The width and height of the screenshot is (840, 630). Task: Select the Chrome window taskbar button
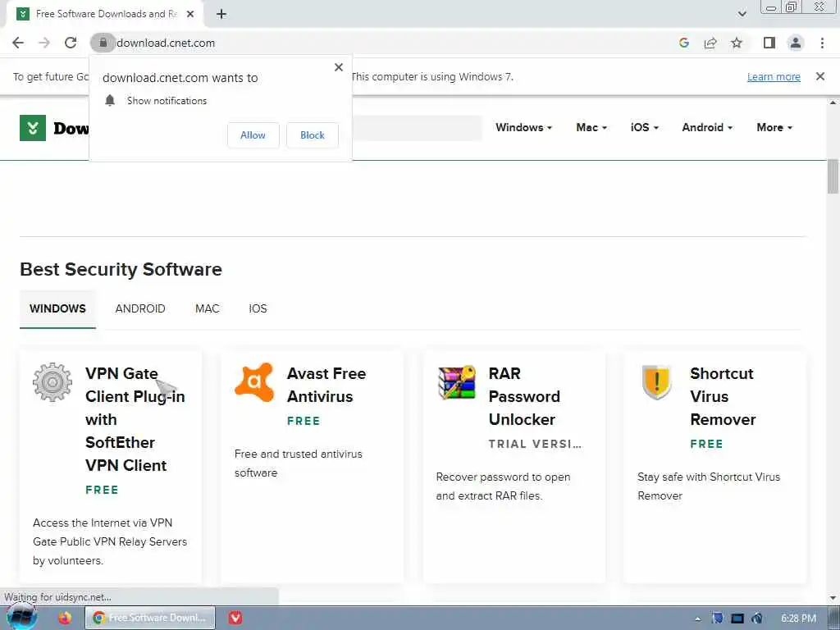(151, 618)
